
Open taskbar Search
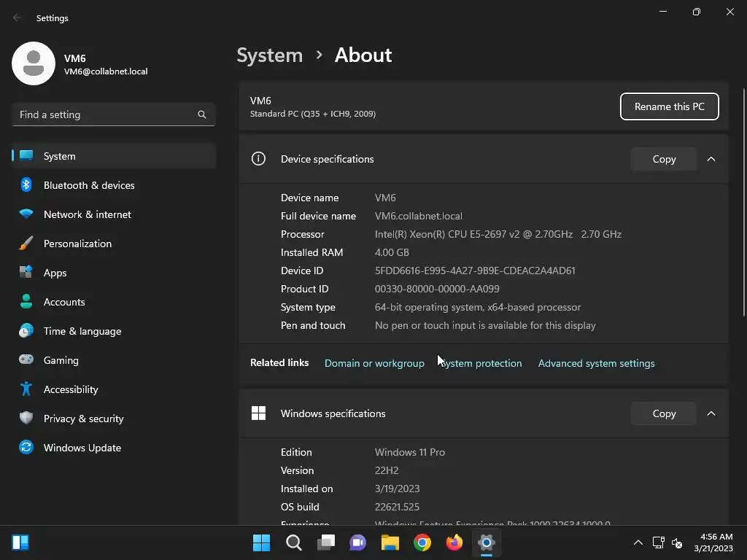[293, 542]
